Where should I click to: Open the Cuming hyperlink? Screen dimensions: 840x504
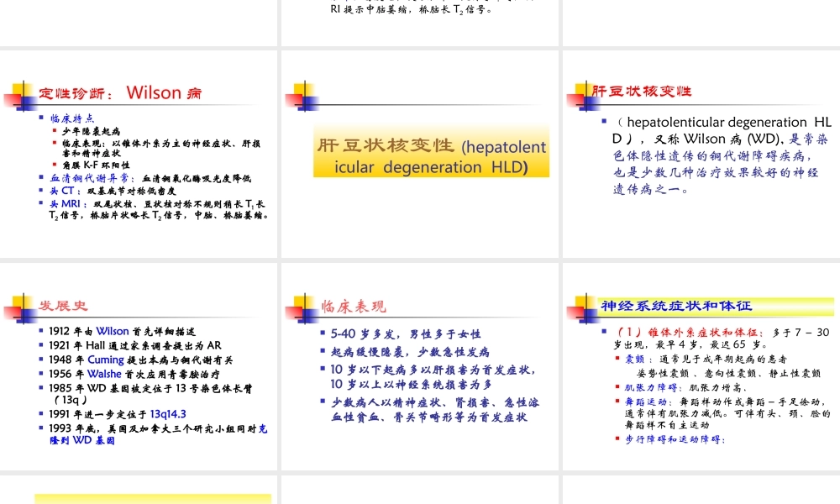pos(106,358)
